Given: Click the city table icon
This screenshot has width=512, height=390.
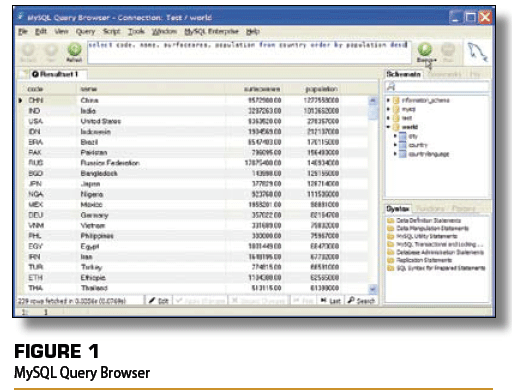Looking at the screenshot, I should pos(403,136).
